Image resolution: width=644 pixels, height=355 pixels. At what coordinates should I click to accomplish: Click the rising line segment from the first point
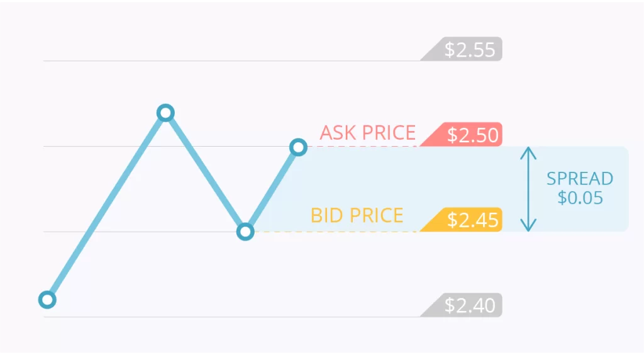click(x=106, y=206)
